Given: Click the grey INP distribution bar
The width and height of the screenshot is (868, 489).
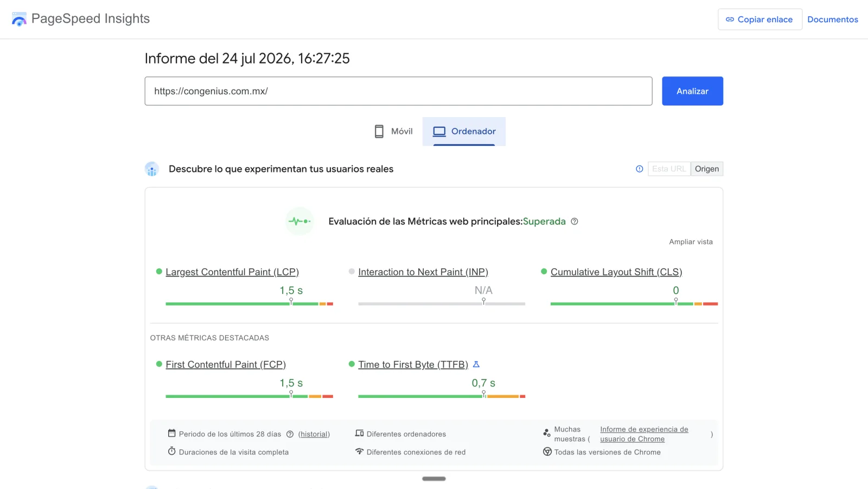Looking at the screenshot, I should click(442, 304).
